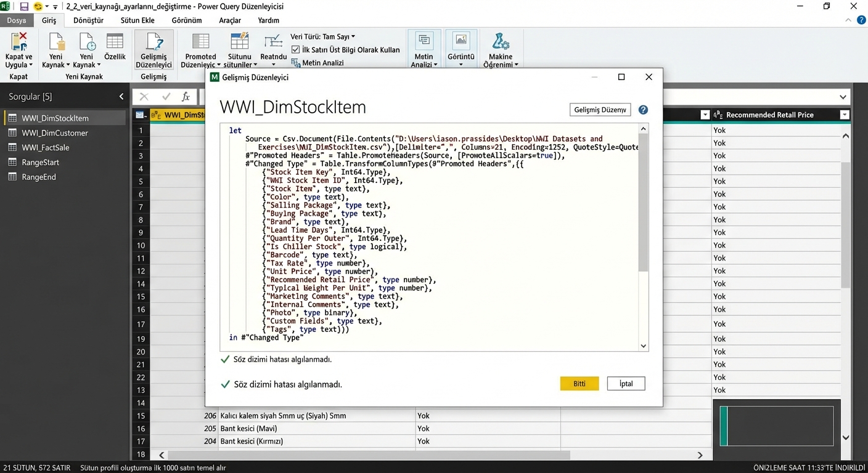Open Metin Analizi tool icon
The image size is (868, 473).
pyautogui.click(x=424, y=41)
